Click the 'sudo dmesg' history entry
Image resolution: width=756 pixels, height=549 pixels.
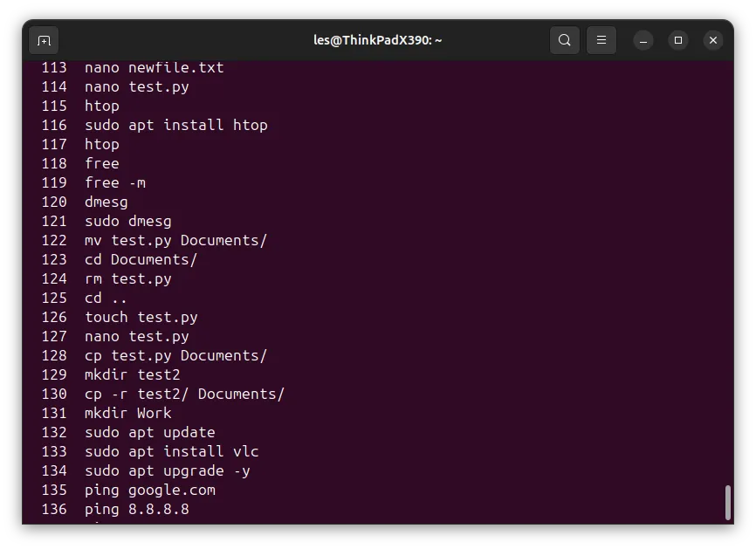107,221
